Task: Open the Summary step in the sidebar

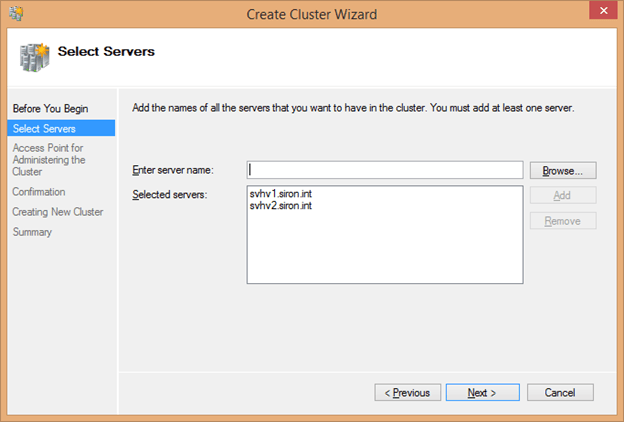Action: coord(32,232)
